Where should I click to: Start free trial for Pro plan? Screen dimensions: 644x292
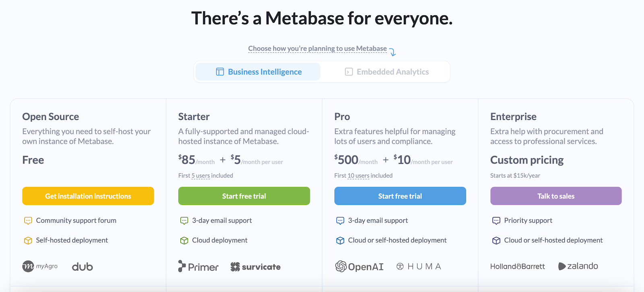pos(400,196)
